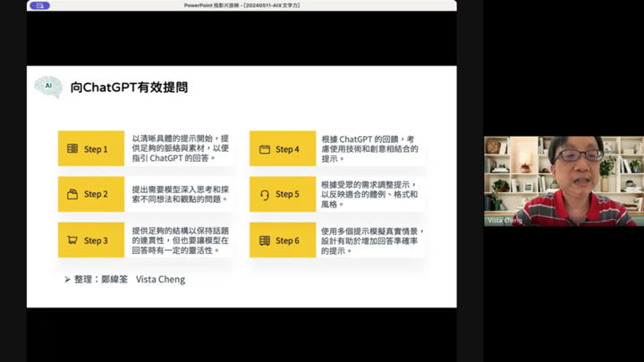Click the Vista Cheng name tag on video
644x362 pixels.
(504, 221)
